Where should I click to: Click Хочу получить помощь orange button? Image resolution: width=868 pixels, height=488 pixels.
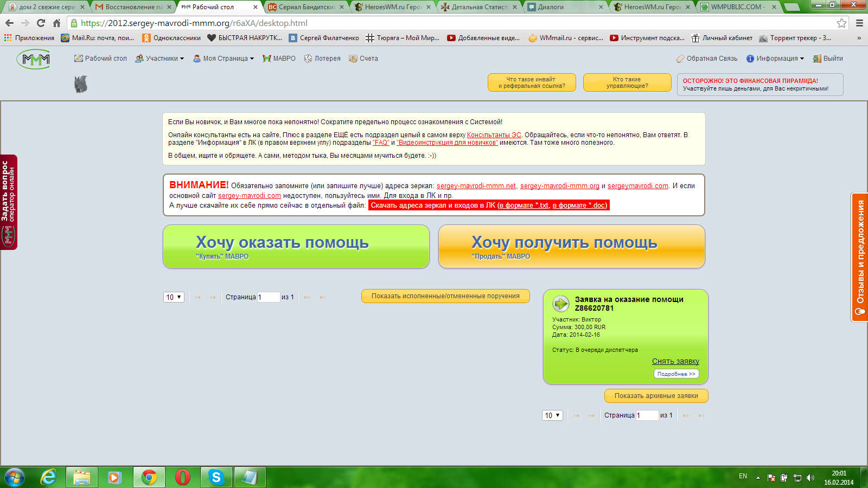point(572,247)
